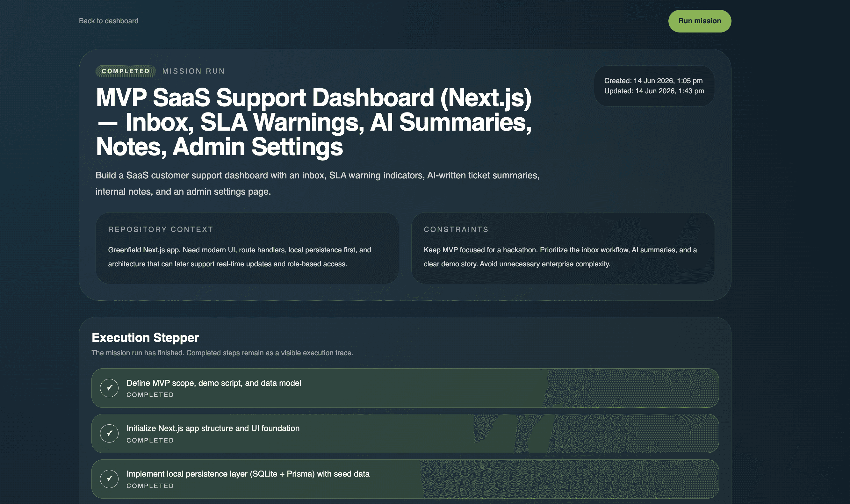Open 'Define MVP scope, demo script, and data model' step
850x504 pixels.
tap(405, 388)
